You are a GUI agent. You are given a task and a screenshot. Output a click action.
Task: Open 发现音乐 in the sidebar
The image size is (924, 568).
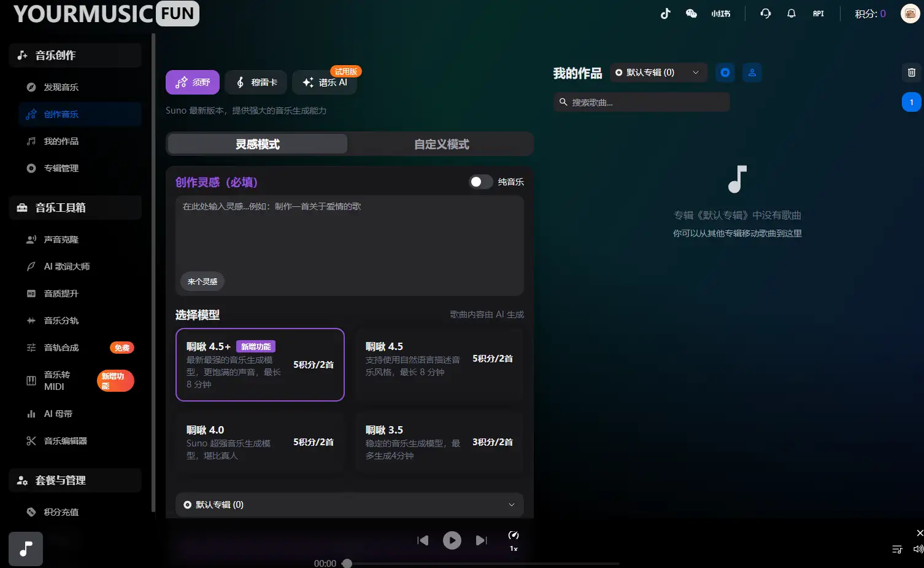click(x=80, y=87)
